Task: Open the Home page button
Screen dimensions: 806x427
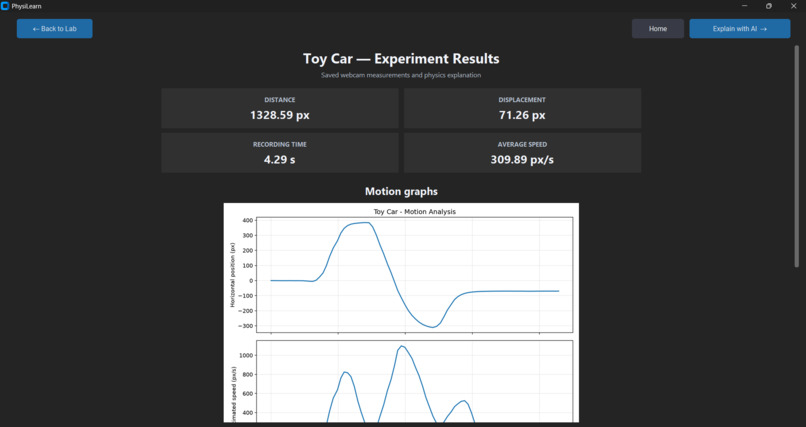Action: click(x=657, y=29)
